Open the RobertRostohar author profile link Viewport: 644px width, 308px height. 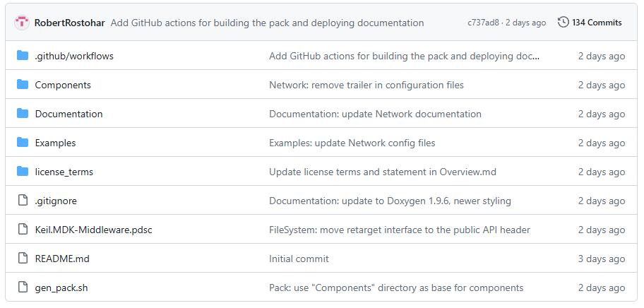[69, 23]
